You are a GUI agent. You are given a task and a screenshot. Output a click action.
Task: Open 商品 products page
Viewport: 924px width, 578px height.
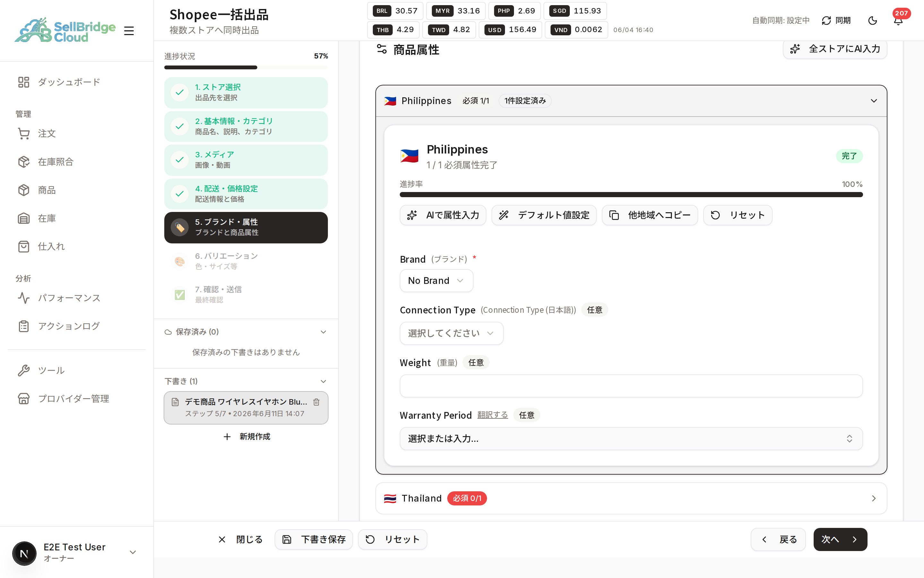(x=76, y=190)
